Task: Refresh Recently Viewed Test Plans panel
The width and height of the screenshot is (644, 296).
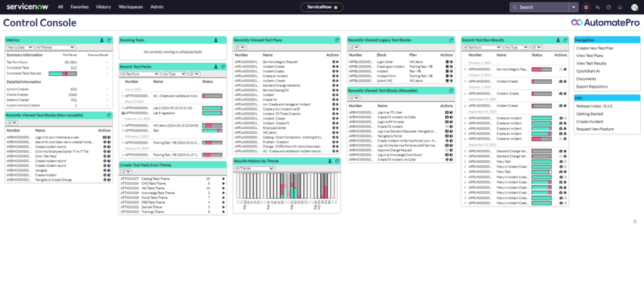Action: 337,40
